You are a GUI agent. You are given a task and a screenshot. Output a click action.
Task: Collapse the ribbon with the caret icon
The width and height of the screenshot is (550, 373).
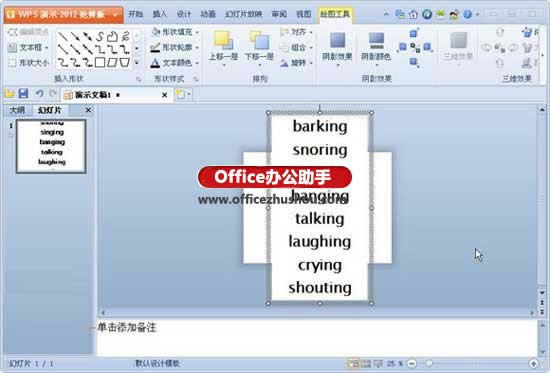(x=386, y=14)
